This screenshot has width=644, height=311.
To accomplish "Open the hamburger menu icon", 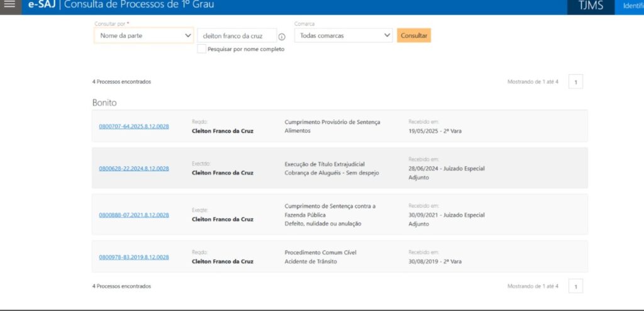I will 9,5.
